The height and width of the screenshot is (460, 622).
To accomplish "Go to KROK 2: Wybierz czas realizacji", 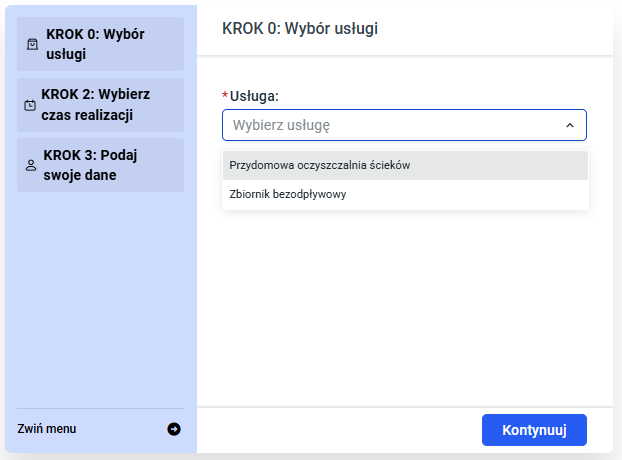I will pos(100,104).
